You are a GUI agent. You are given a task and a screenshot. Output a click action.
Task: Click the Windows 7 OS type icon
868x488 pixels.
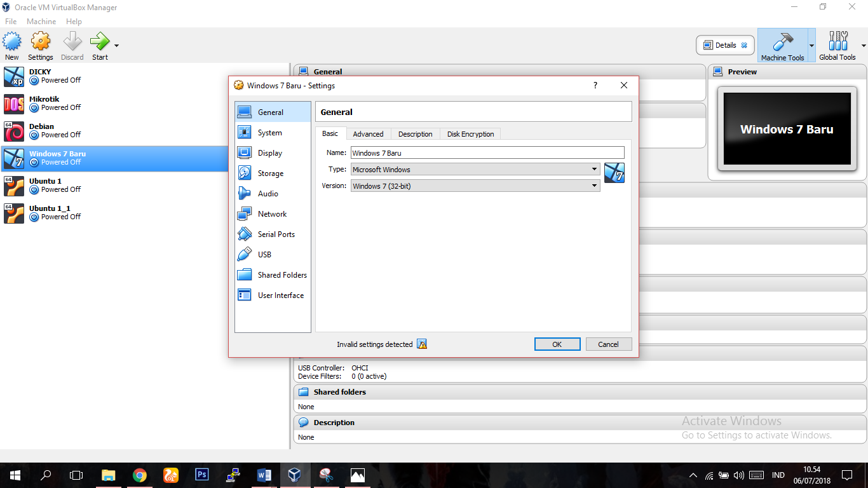[x=614, y=173]
